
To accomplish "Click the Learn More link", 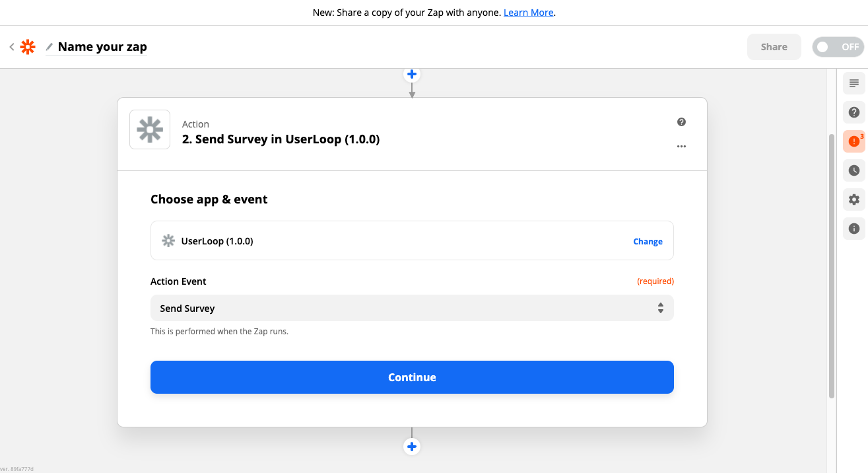I will tap(529, 13).
